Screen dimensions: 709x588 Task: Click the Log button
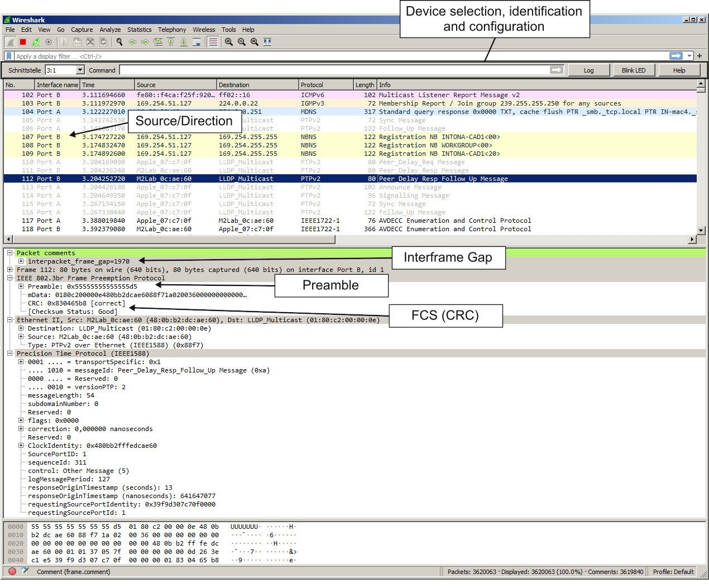[588, 70]
